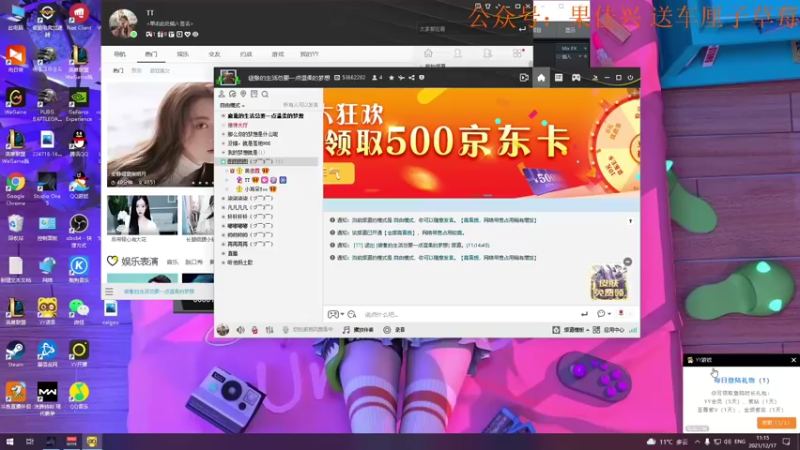The width and height of the screenshot is (800, 450).
Task: Open the QQ音乐 desktop icon
Action: point(79,395)
